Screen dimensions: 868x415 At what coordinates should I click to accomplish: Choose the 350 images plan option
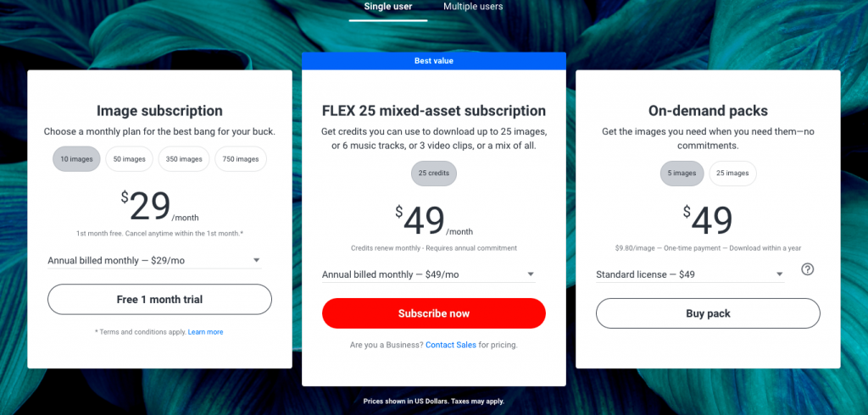tap(185, 159)
